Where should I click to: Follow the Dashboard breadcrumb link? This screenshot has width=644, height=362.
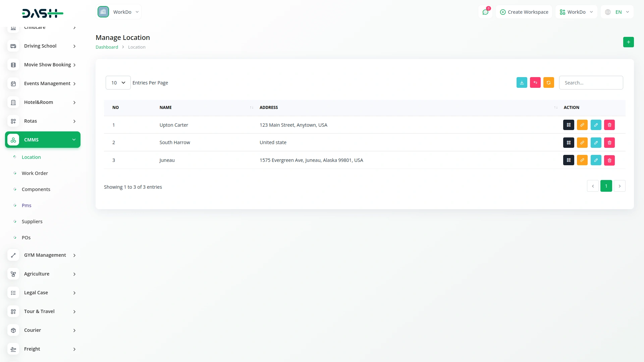pyautogui.click(x=107, y=47)
